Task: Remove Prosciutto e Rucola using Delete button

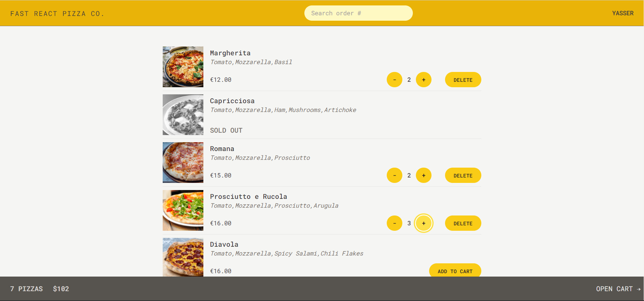Action: 463,223
